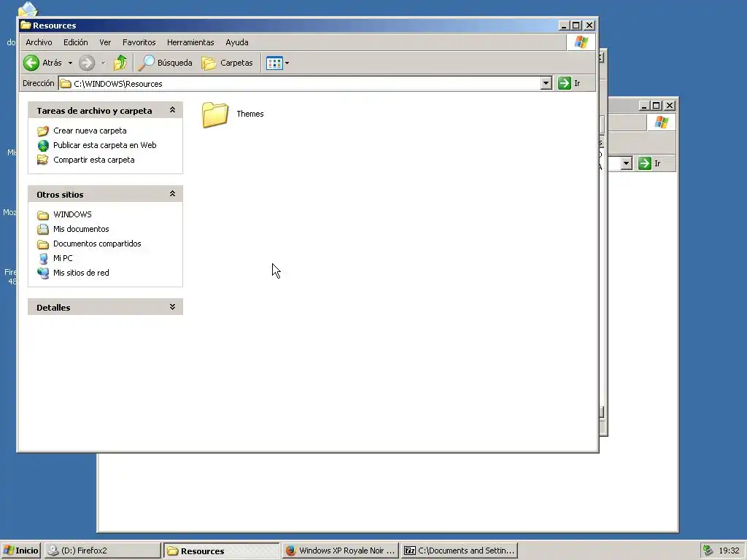
Task: Switch to Windows XP Royale Noir Firefox task
Action: pos(340,551)
